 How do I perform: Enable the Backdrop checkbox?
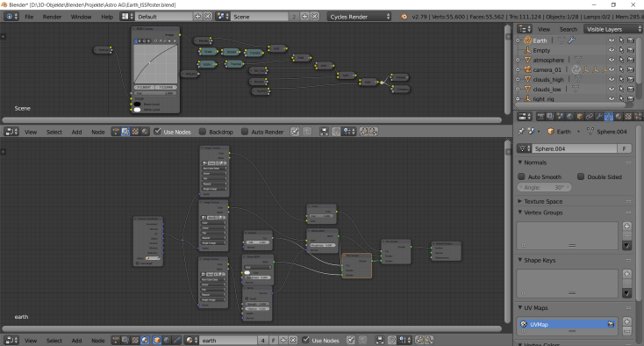(203, 132)
